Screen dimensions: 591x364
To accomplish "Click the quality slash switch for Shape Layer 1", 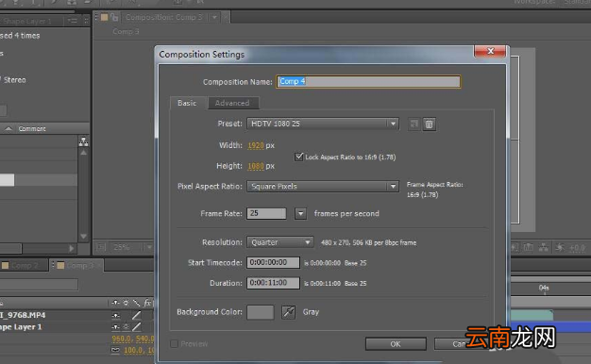I will pyautogui.click(x=137, y=326).
